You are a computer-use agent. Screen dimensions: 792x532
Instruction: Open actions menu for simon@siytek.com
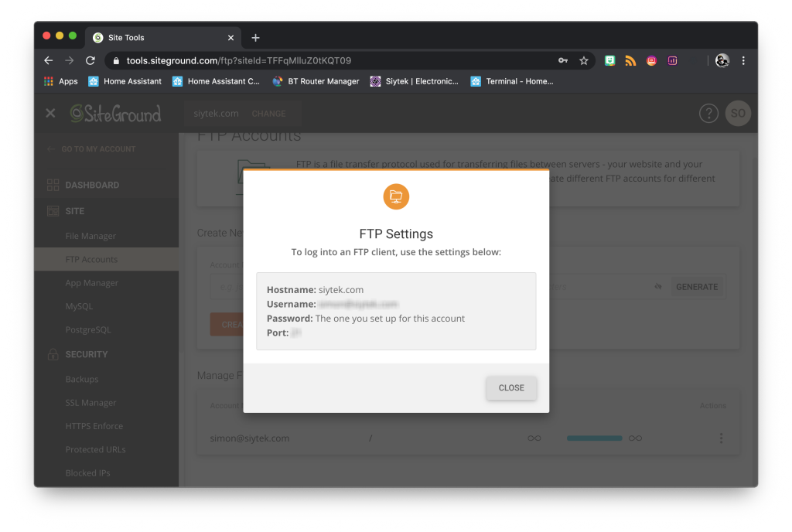721,438
